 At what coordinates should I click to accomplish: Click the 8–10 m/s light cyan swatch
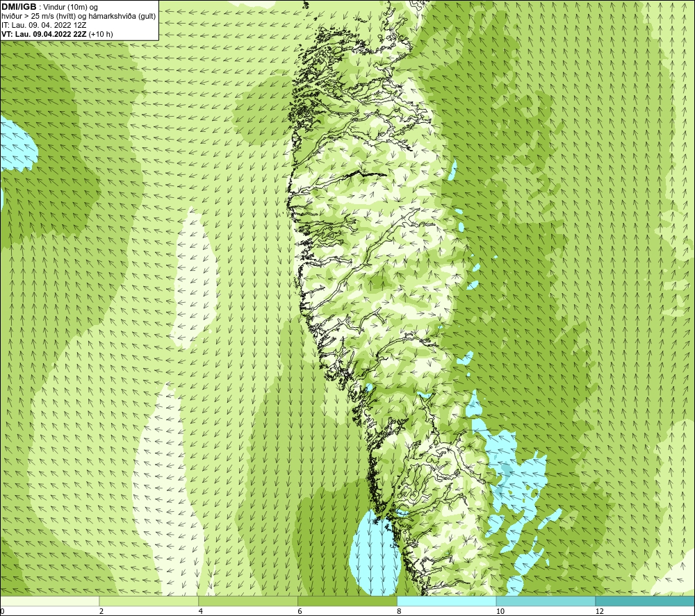pos(447,601)
